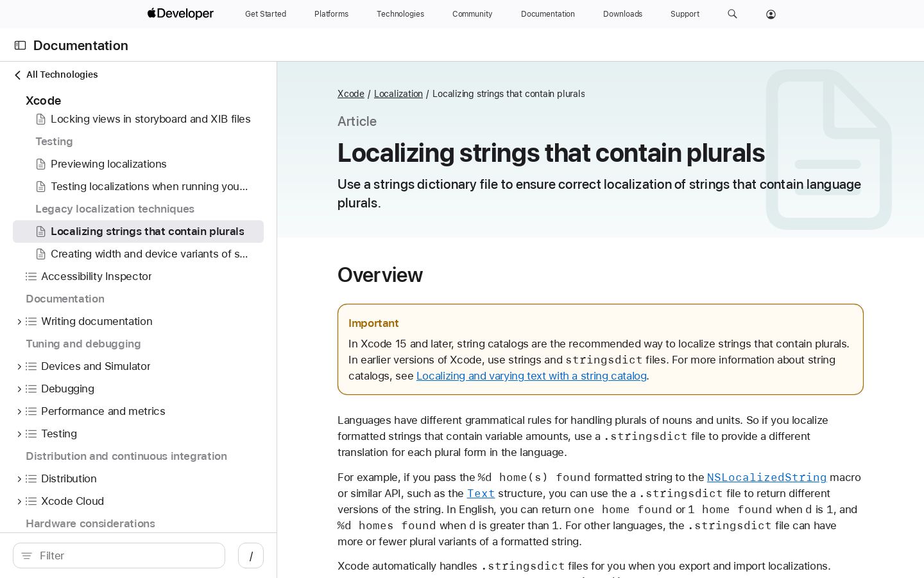This screenshot has width=924, height=578.
Task: Open the Support nav item
Action: coord(685,14)
